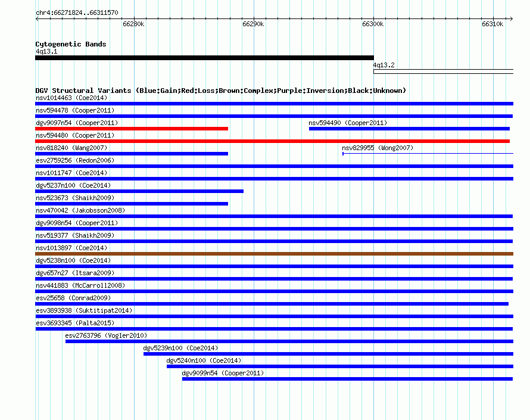Click the Cytogenetic Bands track title
This screenshot has width=530, height=420.
click(x=71, y=44)
